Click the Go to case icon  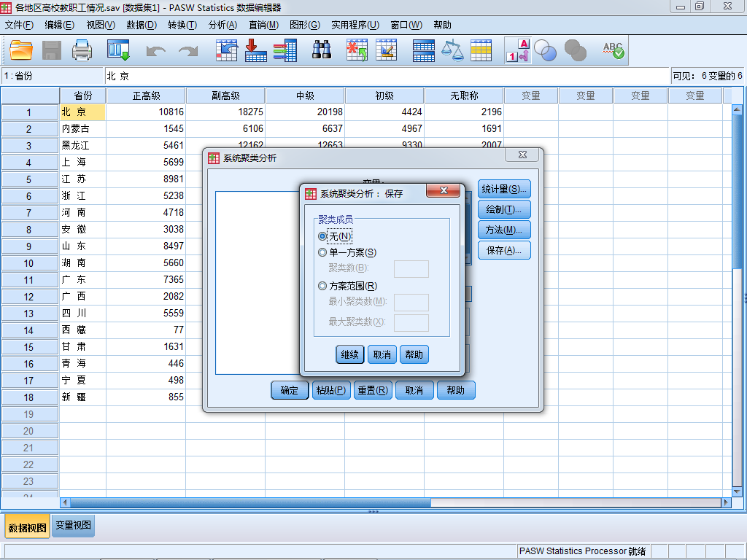(x=226, y=50)
